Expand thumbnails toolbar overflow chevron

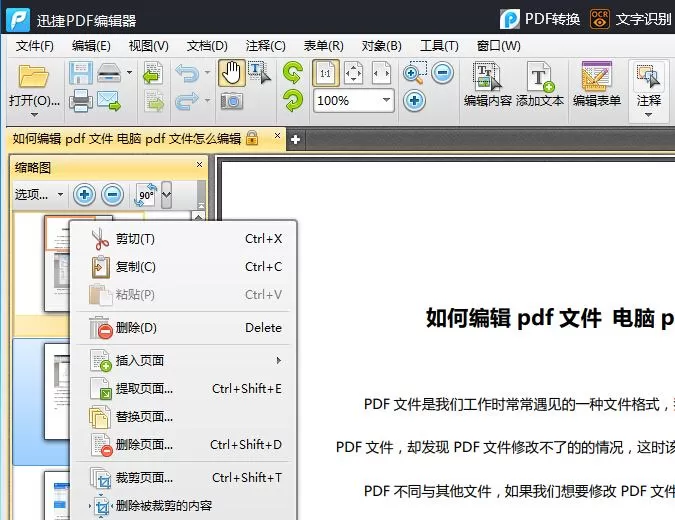tap(167, 195)
